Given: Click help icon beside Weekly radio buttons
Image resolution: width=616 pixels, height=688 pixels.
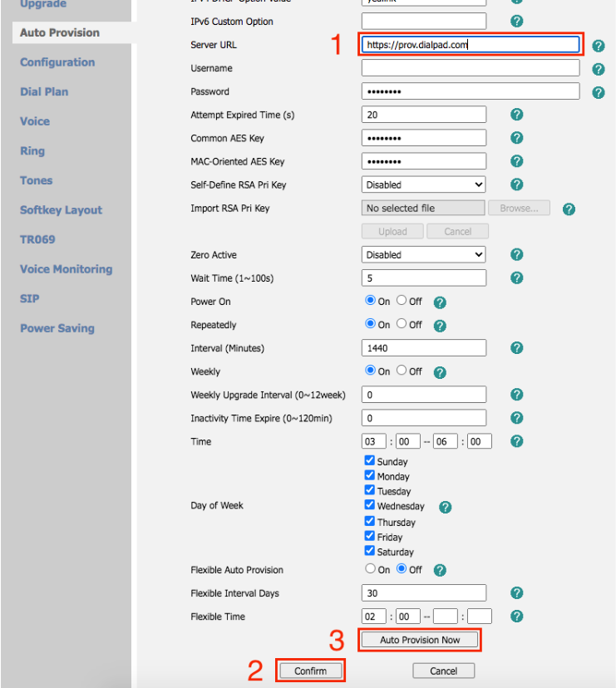Looking at the screenshot, I should (x=440, y=372).
